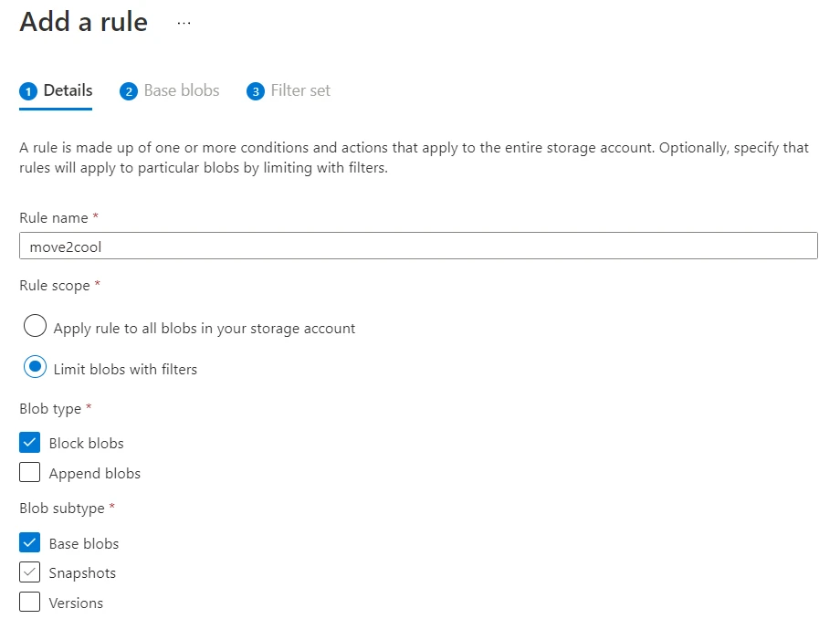Enable the Append blobs checkbox
This screenshot has width=840, height=619.
[x=28, y=472]
